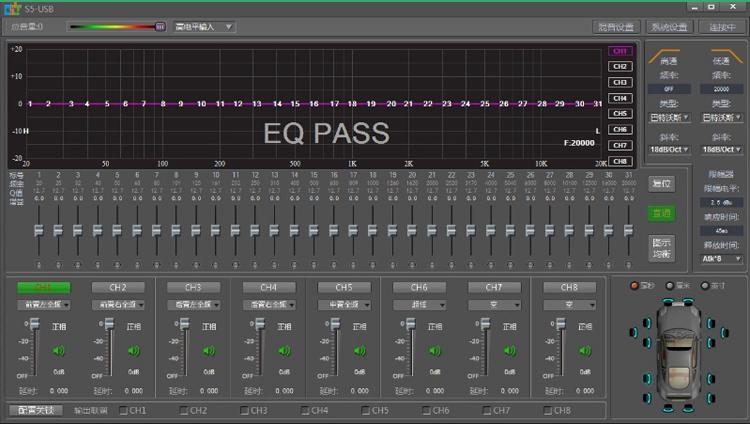The image size is (750, 430).
Task: Mute CH6 using the speaker icon
Action: (x=434, y=350)
